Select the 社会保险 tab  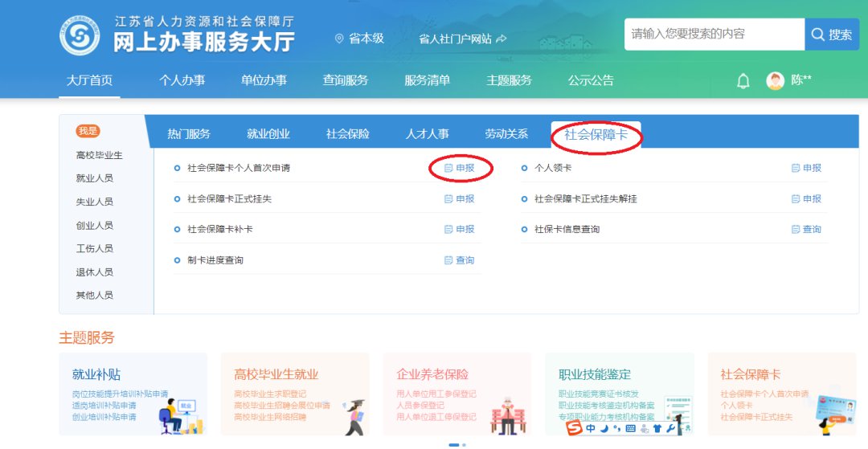tap(347, 134)
